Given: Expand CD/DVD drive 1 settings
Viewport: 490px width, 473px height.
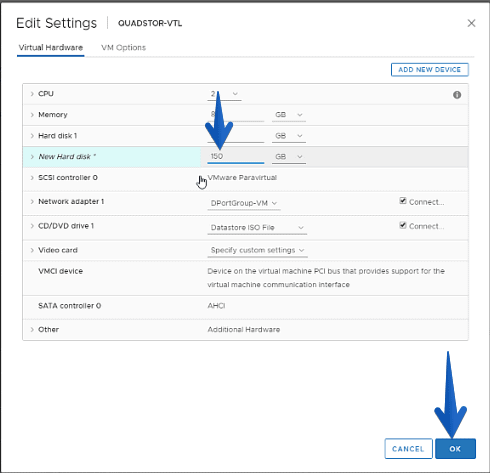Looking at the screenshot, I should tap(32, 226).
